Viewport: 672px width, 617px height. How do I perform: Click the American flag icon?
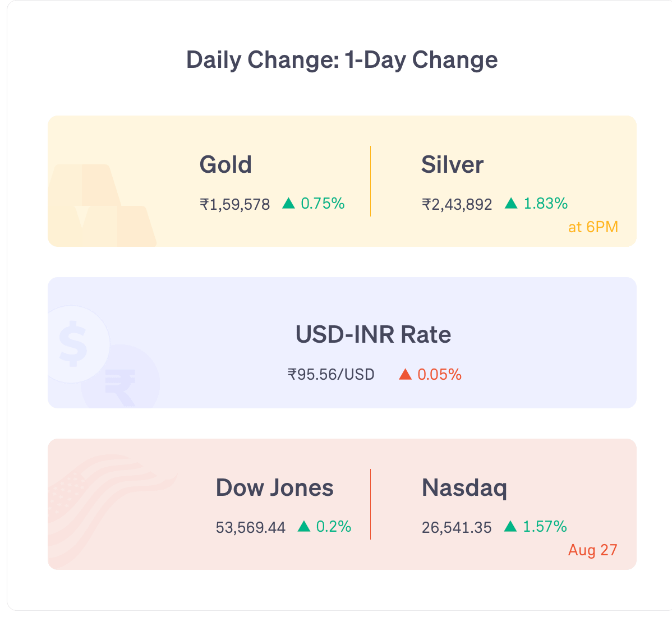pos(112,511)
